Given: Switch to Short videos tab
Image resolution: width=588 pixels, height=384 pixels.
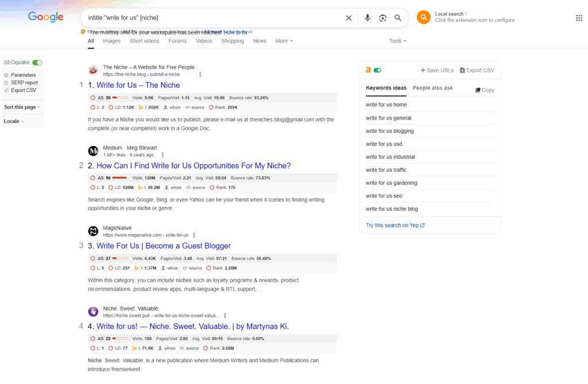Looking at the screenshot, I should point(144,41).
